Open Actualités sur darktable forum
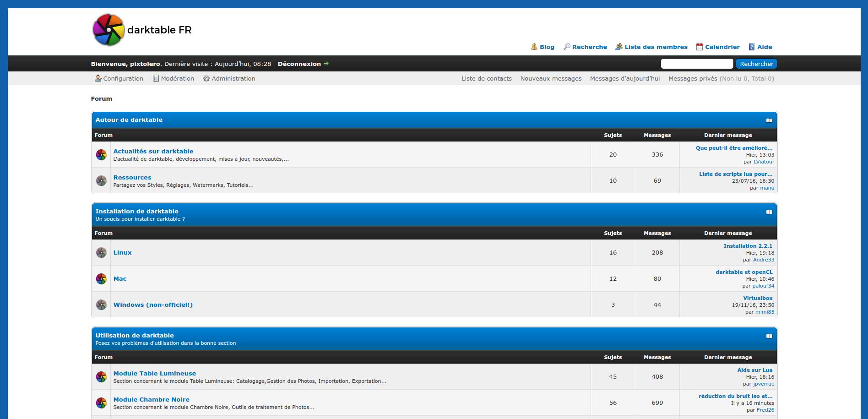Screen dimensions: 868x419 pyautogui.click(x=153, y=151)
